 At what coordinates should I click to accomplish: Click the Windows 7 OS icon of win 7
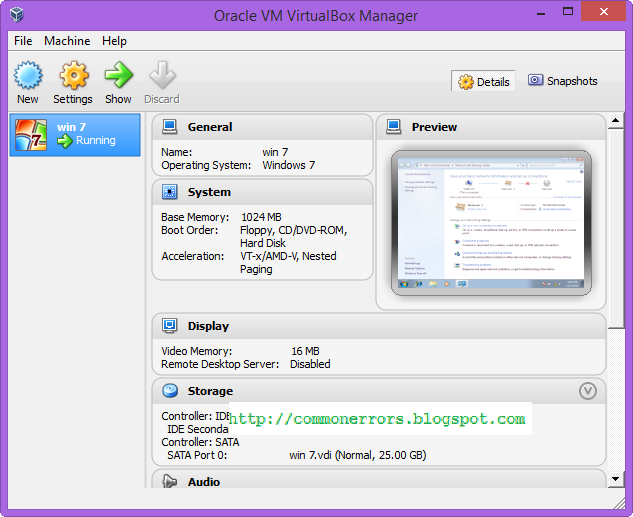(x=31, y=135)
